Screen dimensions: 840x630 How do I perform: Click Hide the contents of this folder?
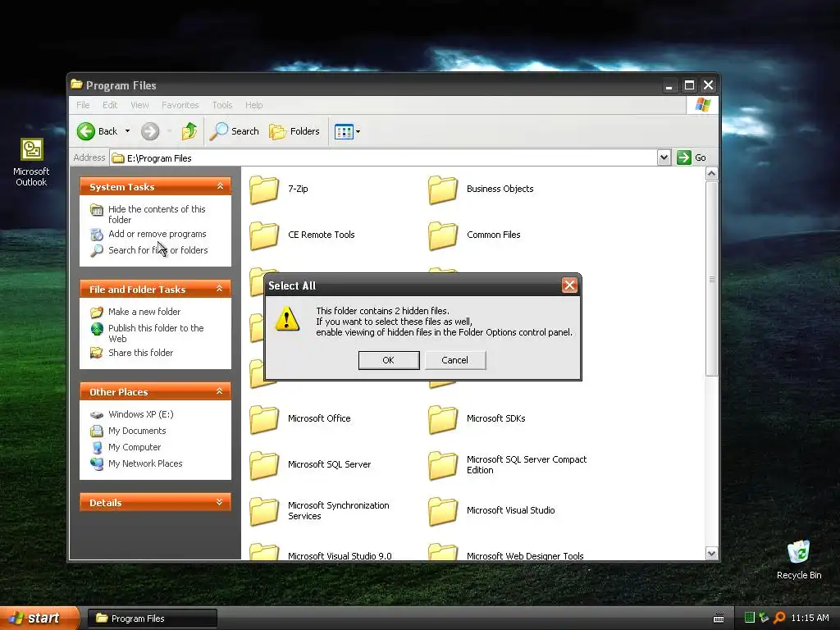coord(157,214)
